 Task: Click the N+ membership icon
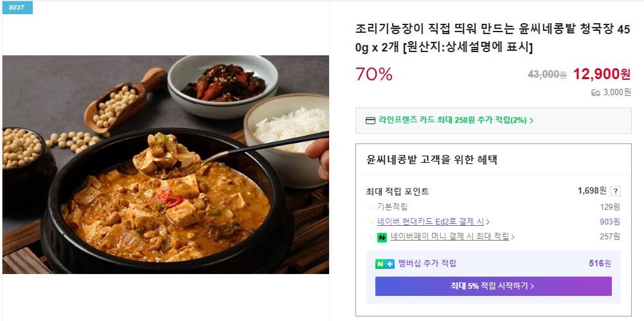[384, 264]
